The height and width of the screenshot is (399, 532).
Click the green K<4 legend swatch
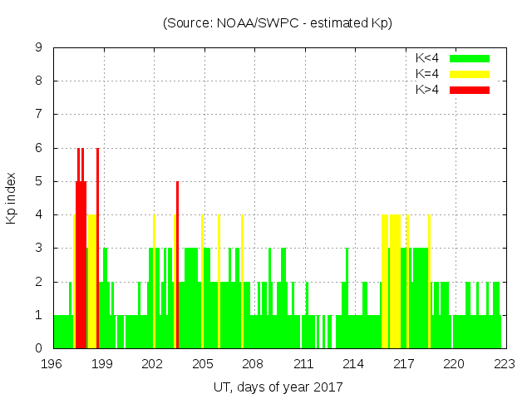point(470,58)
